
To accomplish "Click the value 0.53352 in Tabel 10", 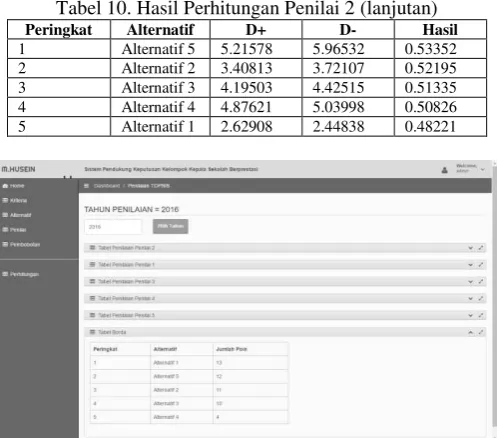I will [x=430, y=49].
